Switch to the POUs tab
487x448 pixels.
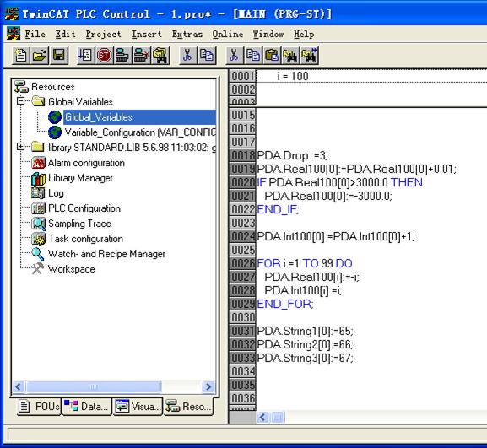(x=39, y=407)
